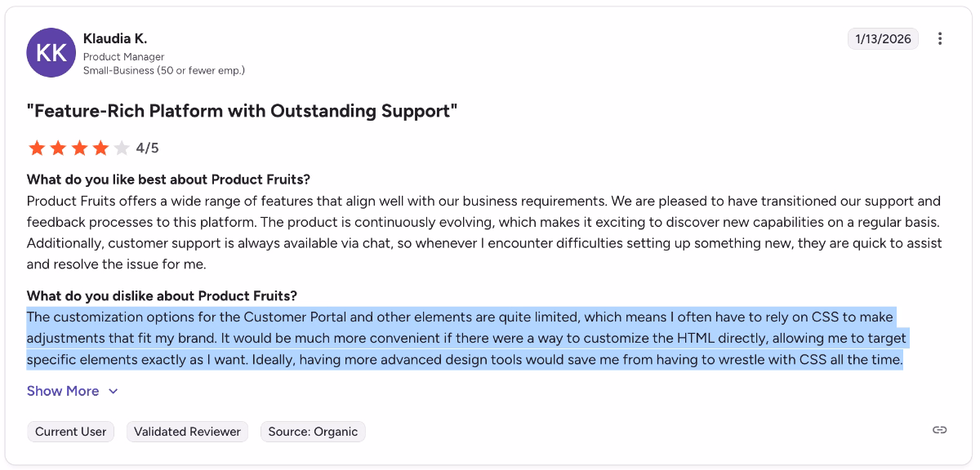Open the overflow menu beside the date
This screenshot has height=470, width=980.
point(940,38)
